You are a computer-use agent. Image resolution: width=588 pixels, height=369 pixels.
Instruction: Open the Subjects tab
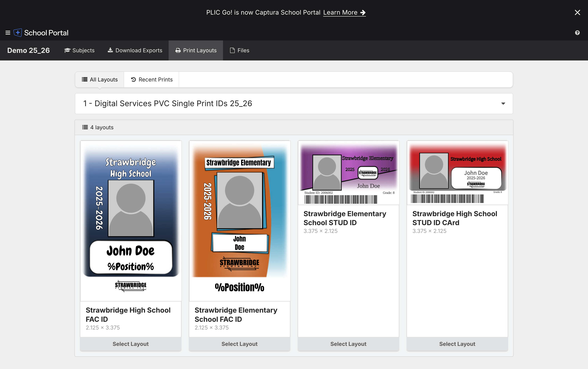[x=79, y=50]
